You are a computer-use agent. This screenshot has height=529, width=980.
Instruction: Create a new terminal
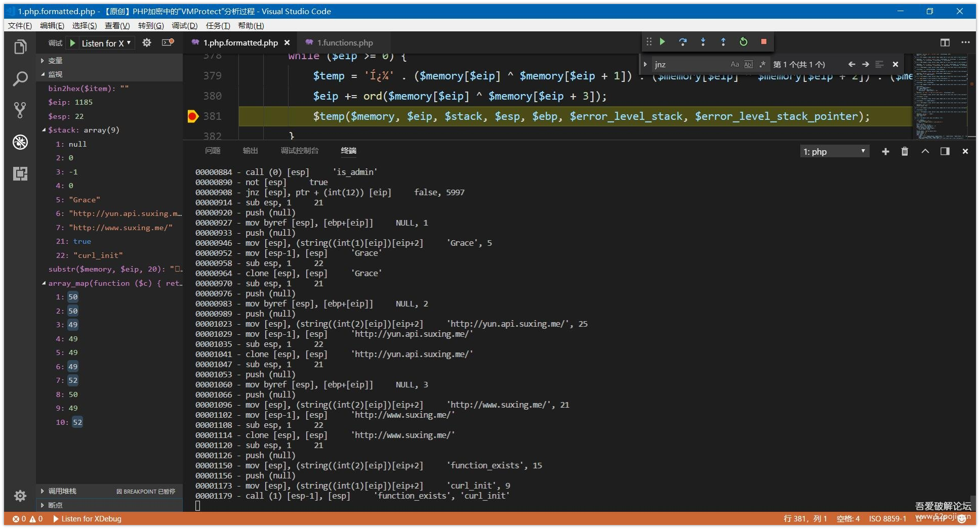pos(885,151)
